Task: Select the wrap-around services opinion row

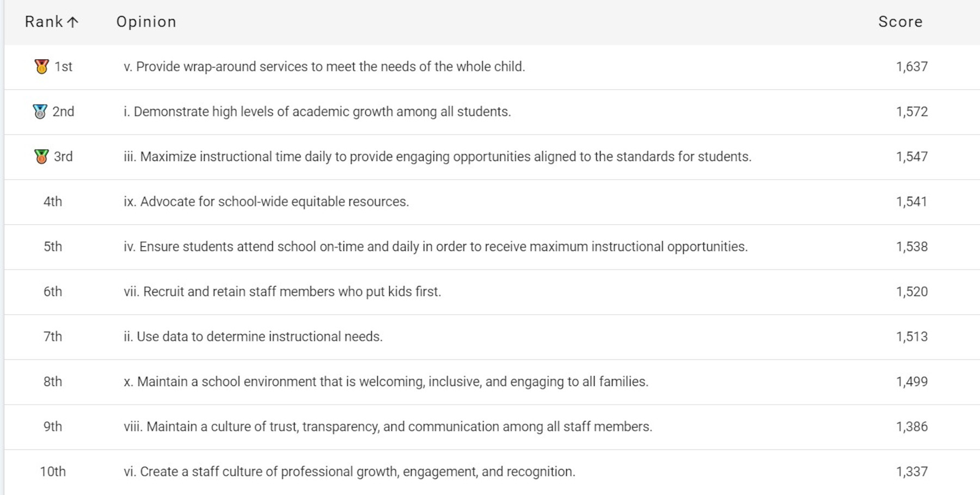Action: [492, 67]
